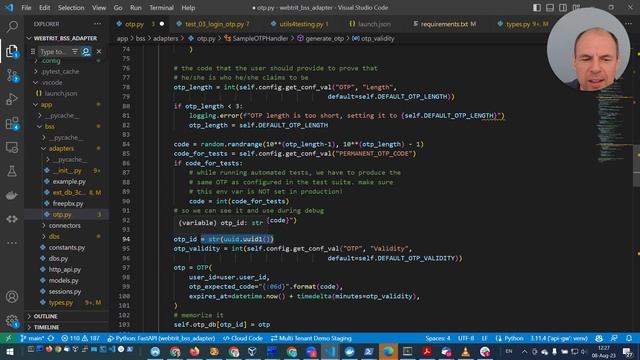Open freepbx.py in the explorer
Screen dimensions: 640x360
68,203
